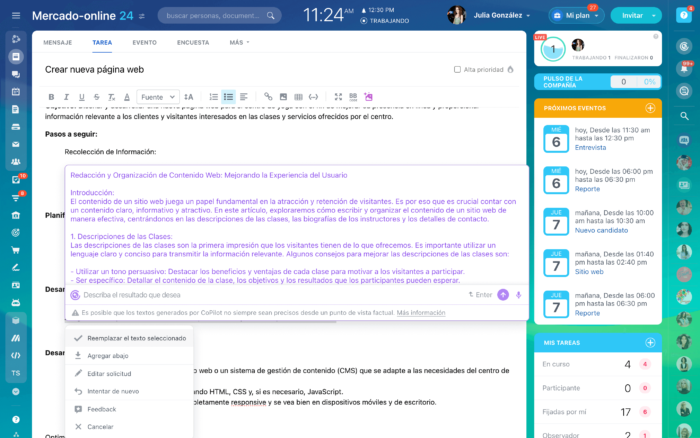Screen dimensions: 700x438
Task: Enable Alta prioridad checkbox
Action: pyautogui.click(x=457, y=70)
